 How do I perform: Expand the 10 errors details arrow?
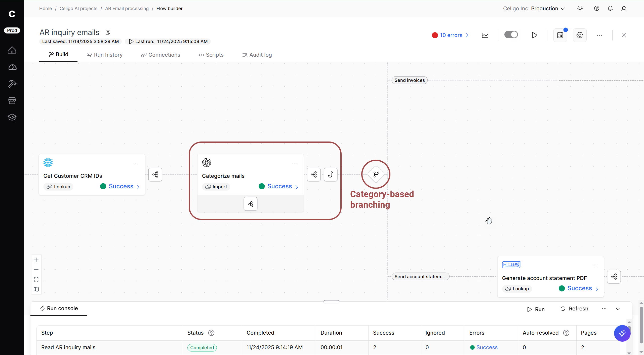[467, 35]
